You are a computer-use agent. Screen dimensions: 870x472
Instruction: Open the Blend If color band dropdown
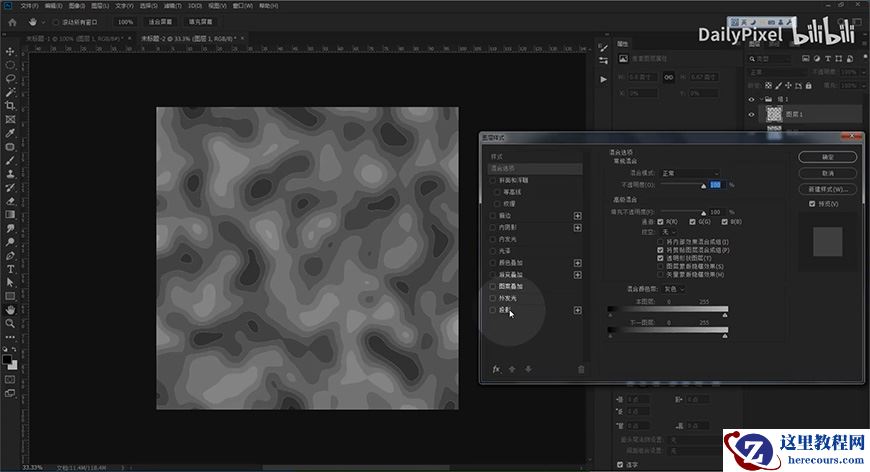[674, 289]
